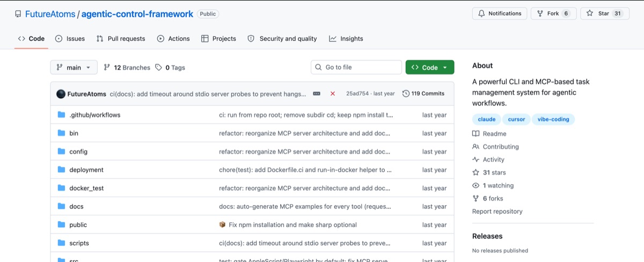Open the .github/workflows folder
This screenshot has height=262, width=644.
click(95, 115)
